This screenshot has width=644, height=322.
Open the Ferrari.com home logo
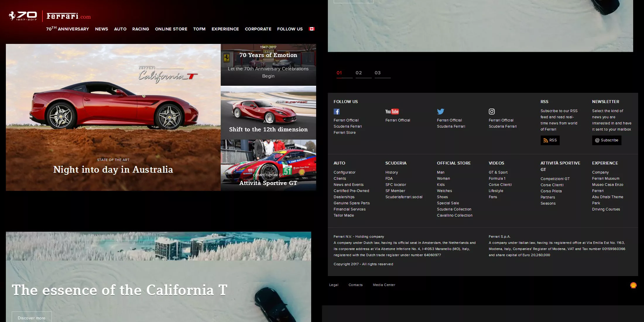click(68, 16)
